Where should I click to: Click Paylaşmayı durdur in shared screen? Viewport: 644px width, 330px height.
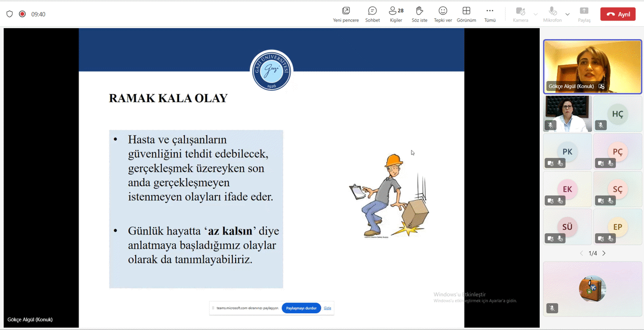tap(301, 308)
